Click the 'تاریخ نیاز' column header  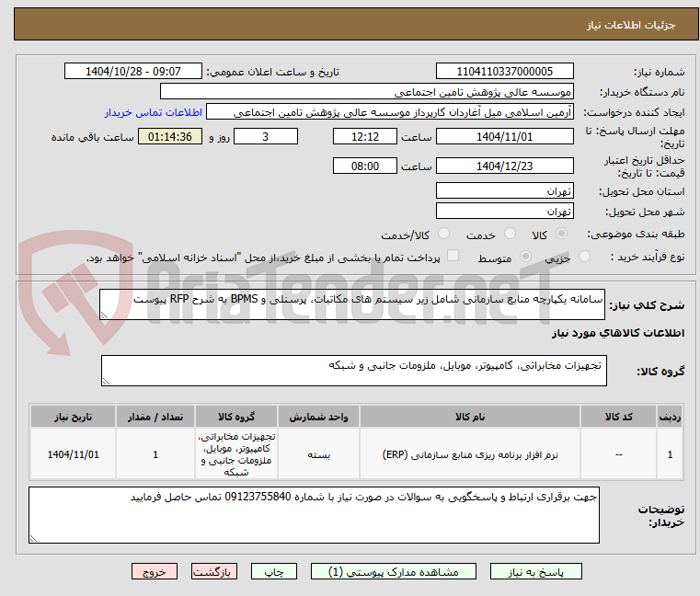click(x=74, y=417)
